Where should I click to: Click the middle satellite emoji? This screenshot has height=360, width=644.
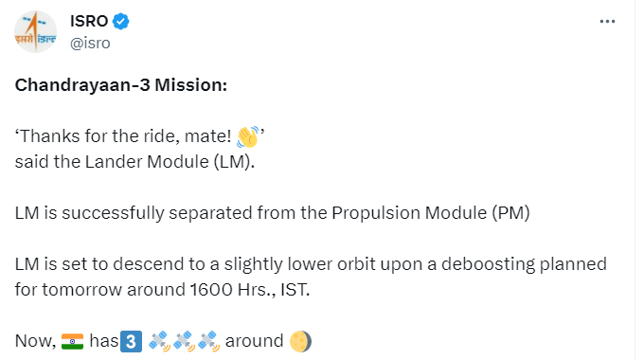coord(185,341)
